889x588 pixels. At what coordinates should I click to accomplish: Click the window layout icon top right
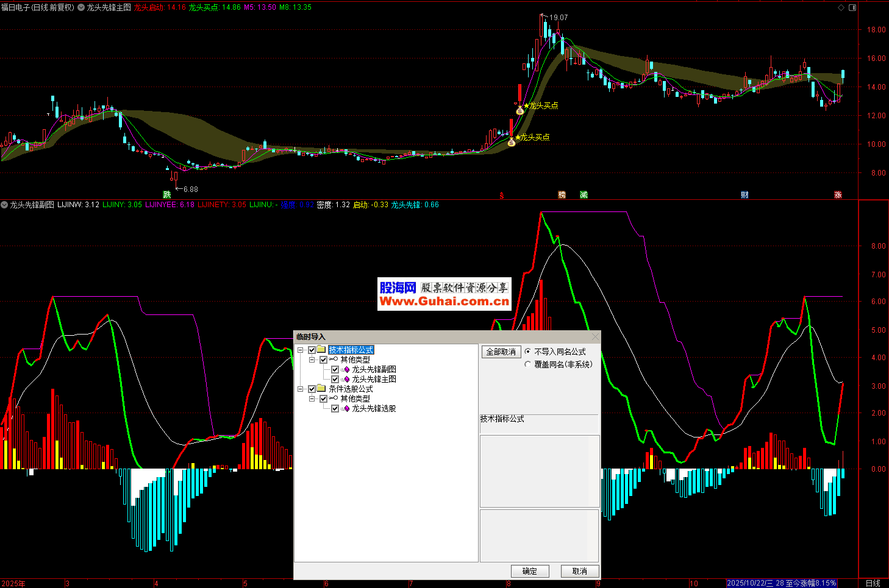pyautogui.click(x=852, y=7)
